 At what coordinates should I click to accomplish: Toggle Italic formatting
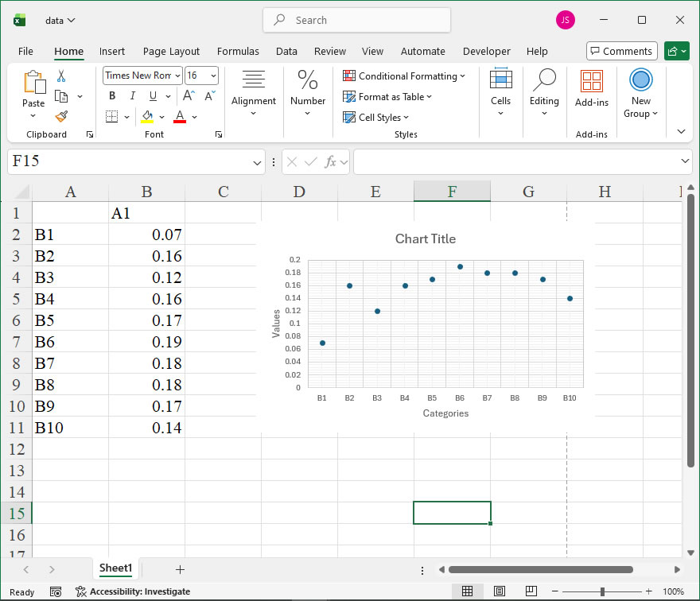coord(132,96)
